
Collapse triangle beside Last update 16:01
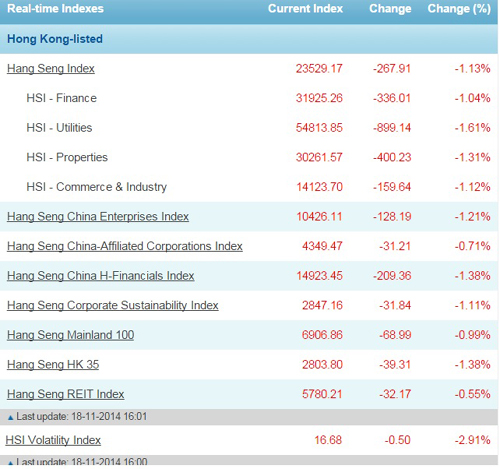coord(10,417)
